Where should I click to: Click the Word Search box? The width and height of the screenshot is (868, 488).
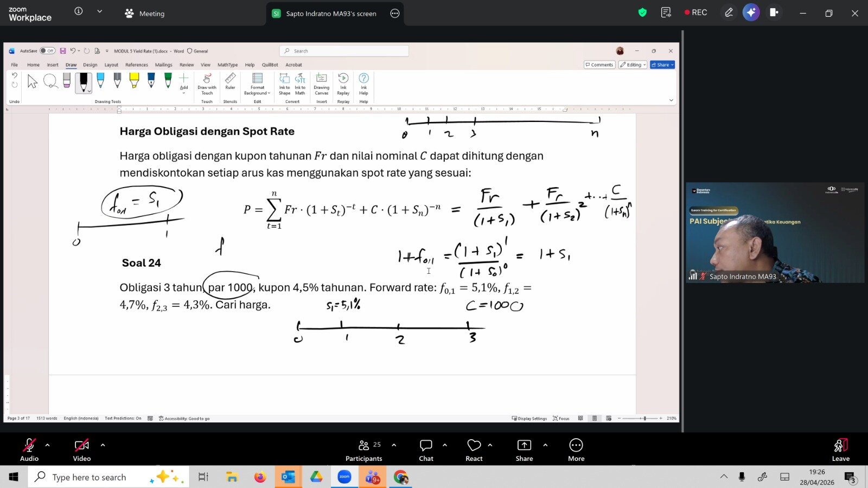coord(344,51)
